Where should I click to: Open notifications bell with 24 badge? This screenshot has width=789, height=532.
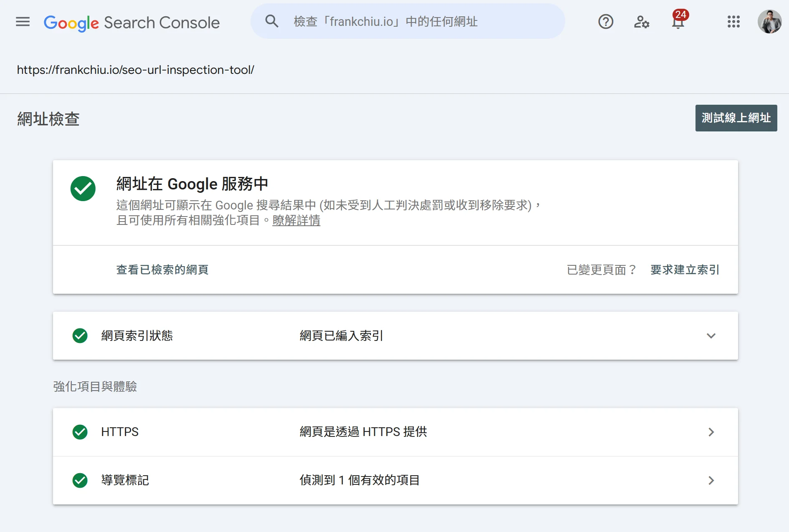[x=678, y=22]
